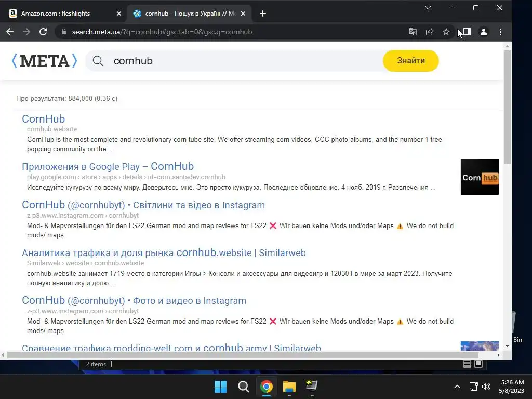Viewport: 532px width, 399px height.
Task: Open a new browser tab
Action: (x=262, y=14)
